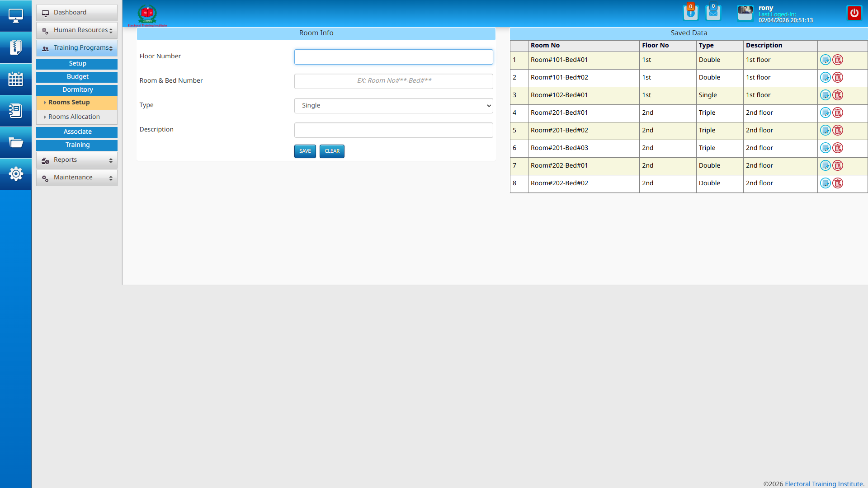Edit row 1 Room#101-Bed#01 entry
Viewport: 868px width, 488px height.
pos(825,60)
